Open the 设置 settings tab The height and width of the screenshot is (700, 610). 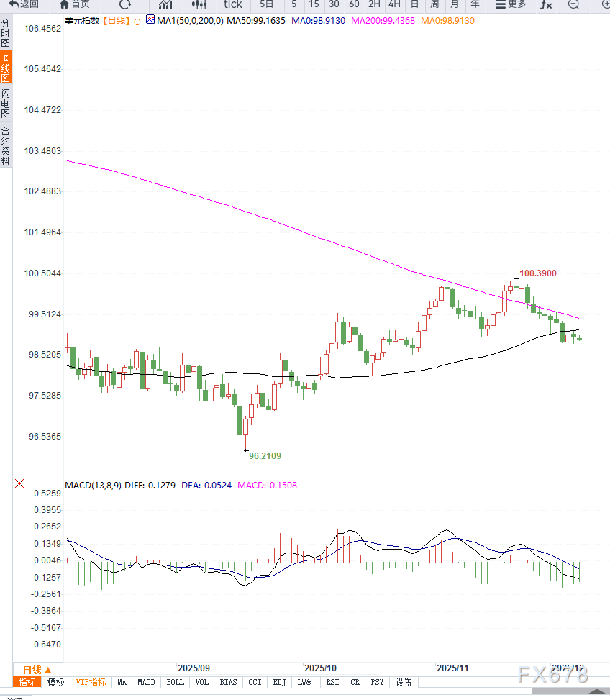tap(404, 682)
